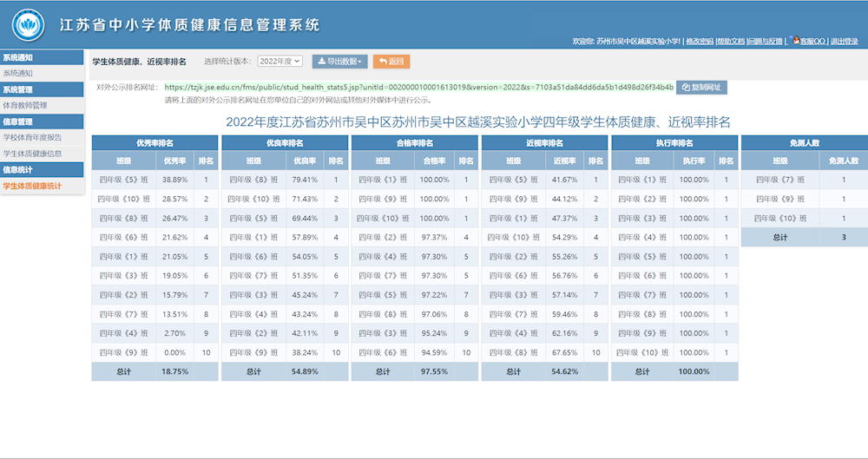
Task: Click the 94.59% pass rate cell
Action: click(435, 352)
